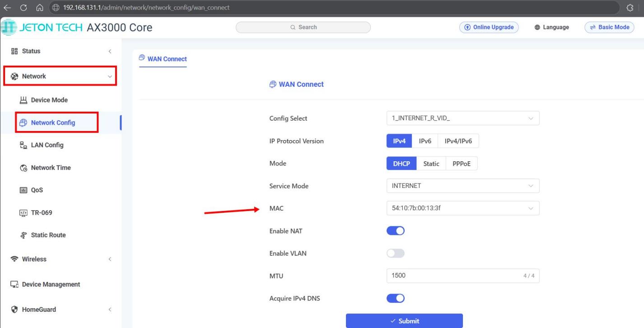Click the TR-069 code icon
This screenshot has width=644, height=328.
click(x=23, y=213)
